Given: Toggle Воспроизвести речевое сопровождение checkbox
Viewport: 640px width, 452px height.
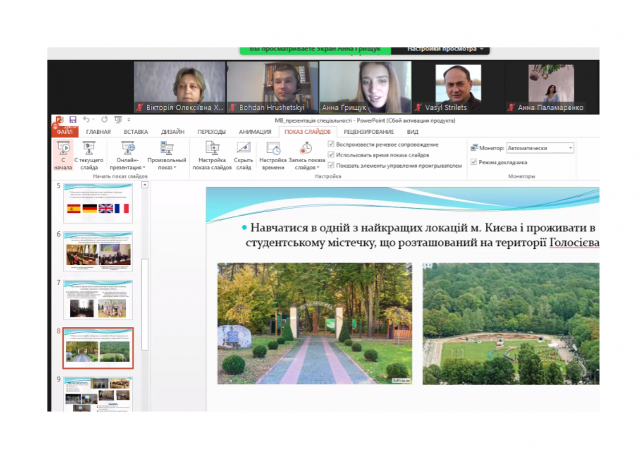Looking at the screenshot, I should click(331, 144).
